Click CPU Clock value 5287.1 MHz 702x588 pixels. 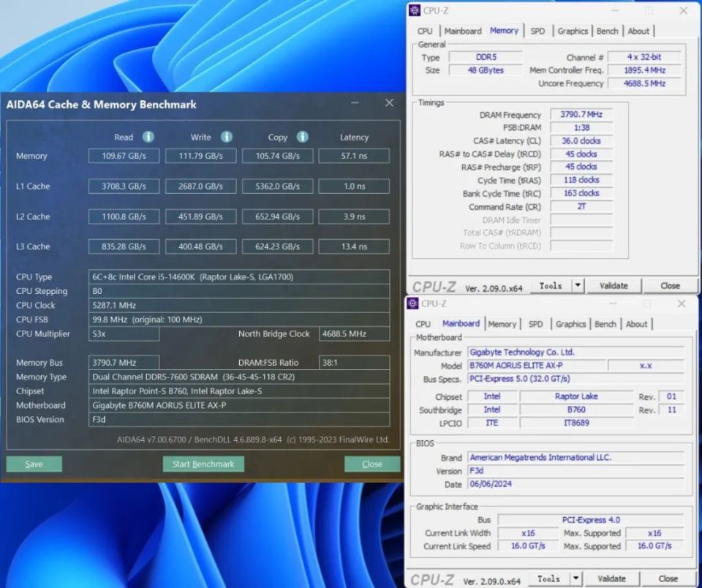pos(239,306)
